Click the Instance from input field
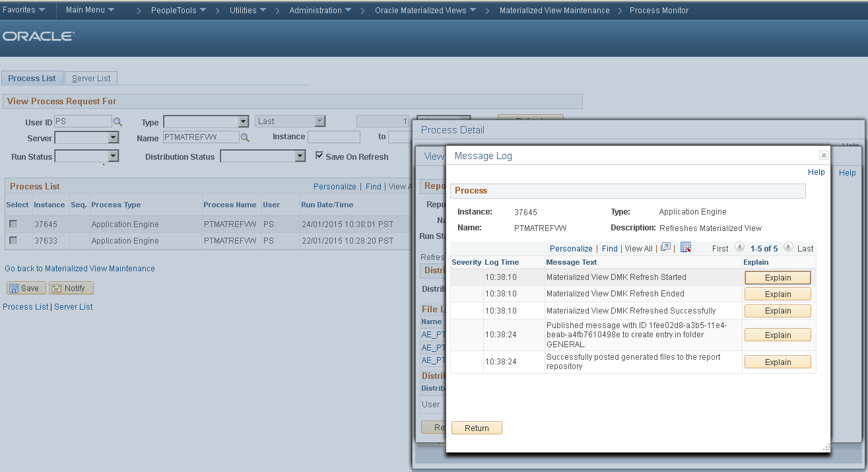 point(334,137)
